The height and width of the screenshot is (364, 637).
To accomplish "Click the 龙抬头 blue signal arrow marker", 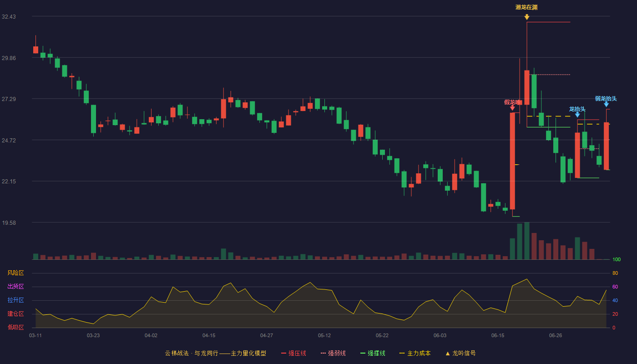I will point(577,115).
